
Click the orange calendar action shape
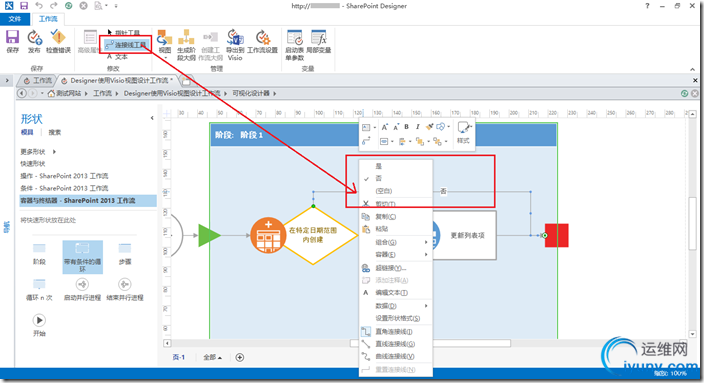(268, 235)
